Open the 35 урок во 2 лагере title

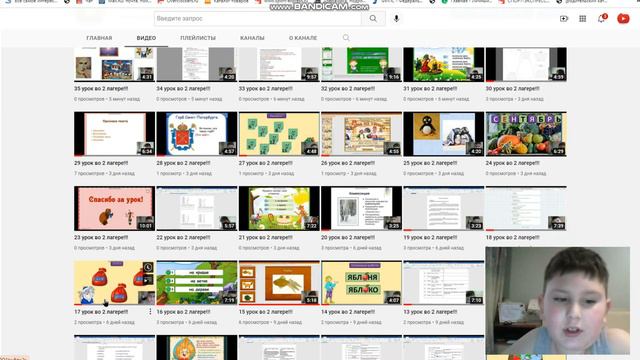(x=101, y=89)
